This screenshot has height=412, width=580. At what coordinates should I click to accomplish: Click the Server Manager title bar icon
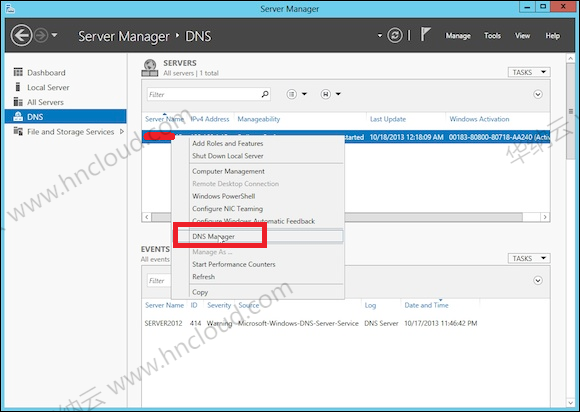coord(10,8)
